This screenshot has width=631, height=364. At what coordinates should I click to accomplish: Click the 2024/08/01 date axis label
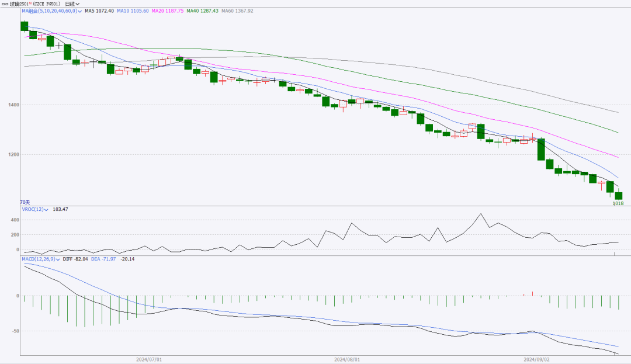(347, 359)
